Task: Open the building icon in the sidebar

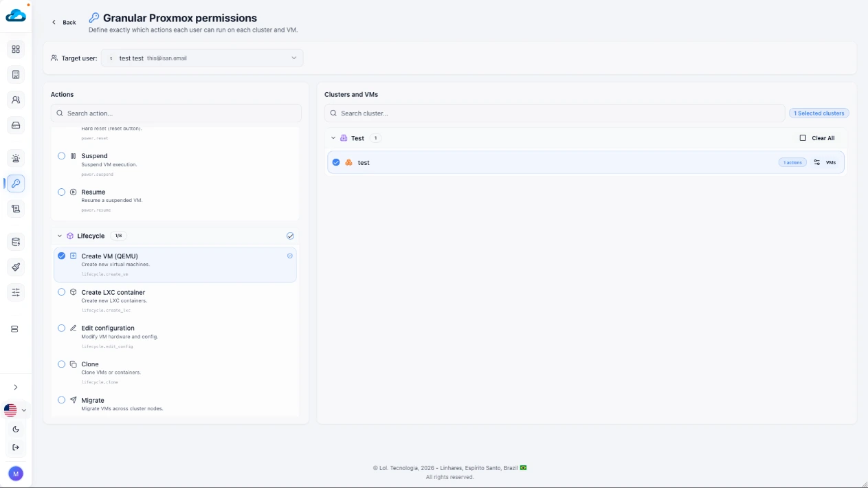Action: (16, 74)
